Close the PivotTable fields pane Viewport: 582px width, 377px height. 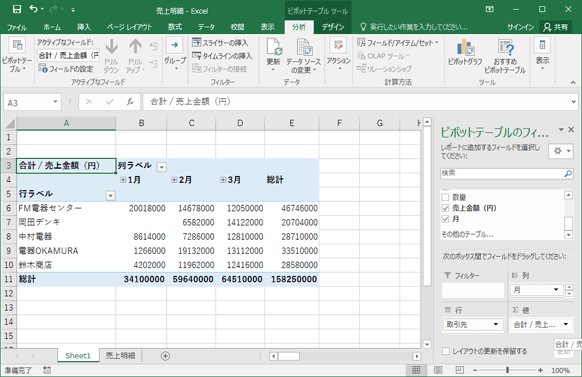pos(571,130)
